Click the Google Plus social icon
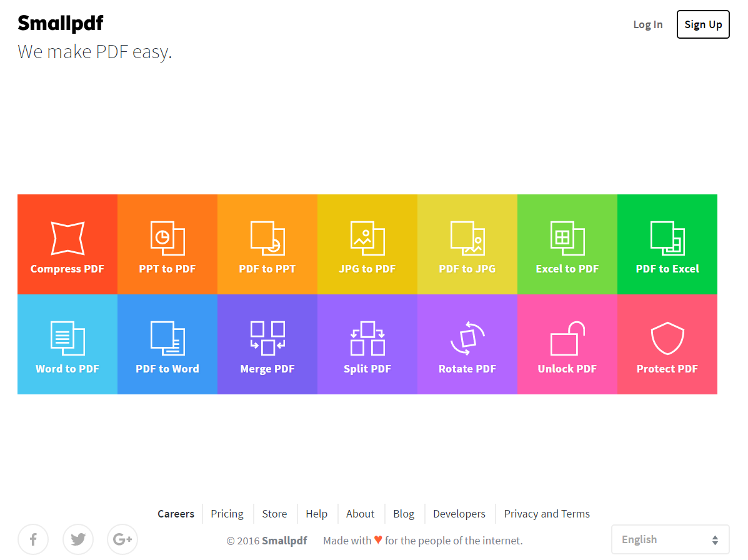The height and width of the screenshot is (560, 748). click(122, 539)
